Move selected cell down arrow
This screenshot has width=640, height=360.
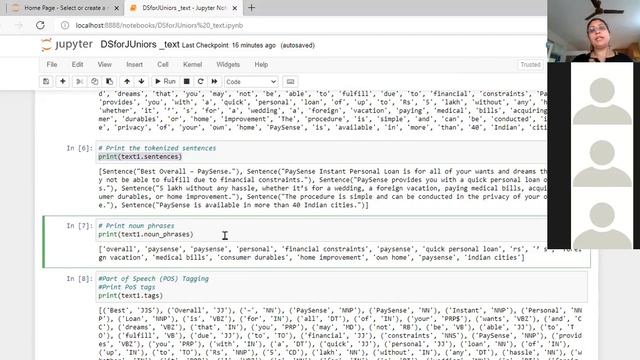coord(141,82)
